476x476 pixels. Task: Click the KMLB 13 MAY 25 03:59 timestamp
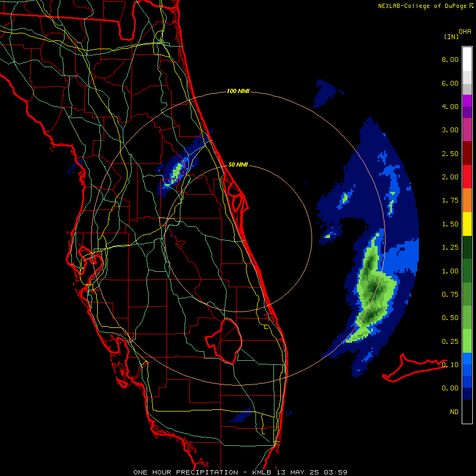[300, 472]
